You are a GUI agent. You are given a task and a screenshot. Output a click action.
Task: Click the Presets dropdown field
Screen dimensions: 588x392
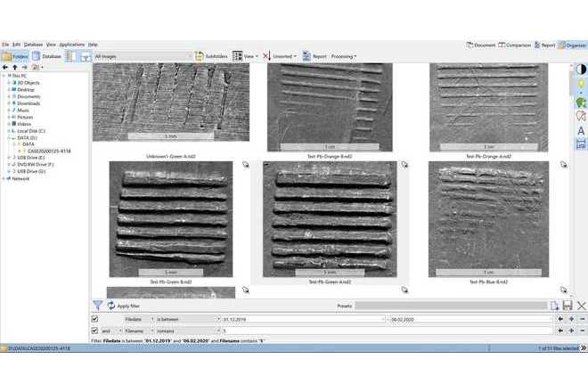(x=451, y=306)
